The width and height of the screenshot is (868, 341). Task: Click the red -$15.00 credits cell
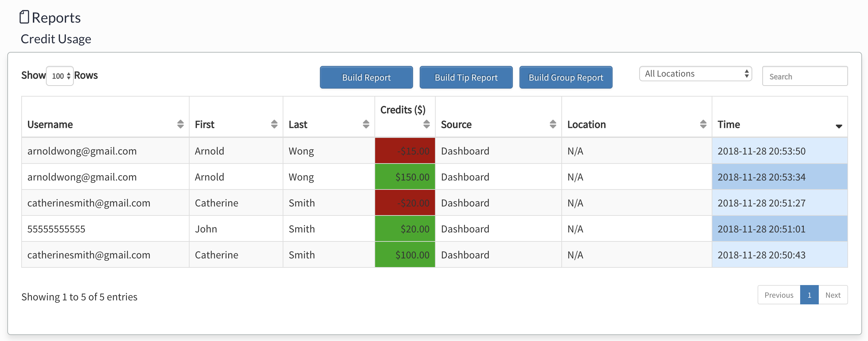(x=405, y=151)
